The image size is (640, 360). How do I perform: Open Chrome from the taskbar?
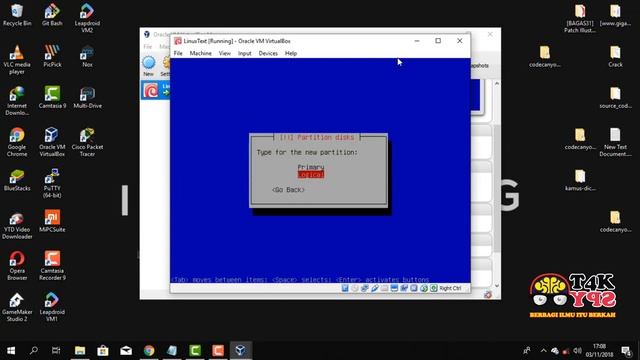[x=149, y=351]
